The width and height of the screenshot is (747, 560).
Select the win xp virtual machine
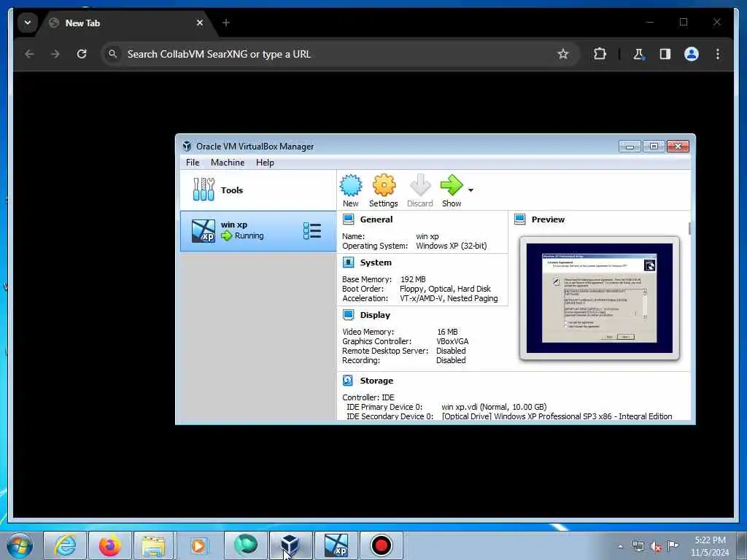(x=258, y=231)
